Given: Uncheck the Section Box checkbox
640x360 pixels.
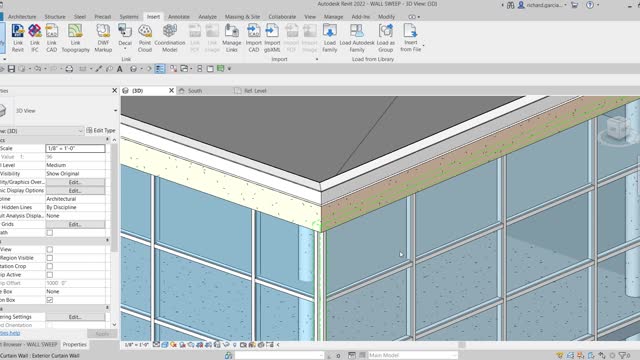Looking at the screenshot, I should point(49,300).
